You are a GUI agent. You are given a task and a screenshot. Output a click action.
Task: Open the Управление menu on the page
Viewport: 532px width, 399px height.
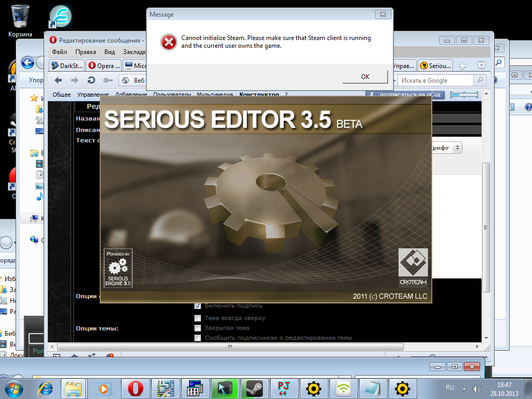[x=93, y=95]
